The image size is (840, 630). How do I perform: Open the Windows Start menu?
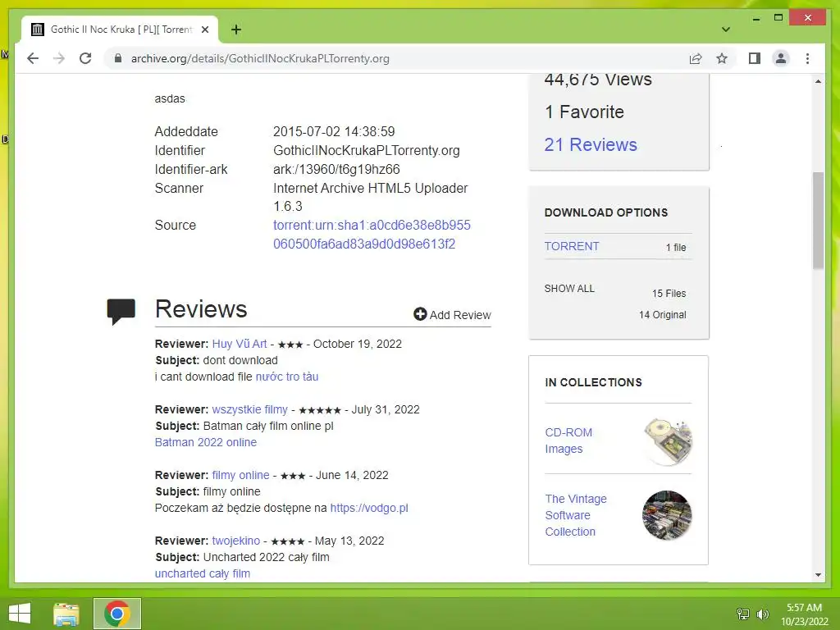click(20, 614)
